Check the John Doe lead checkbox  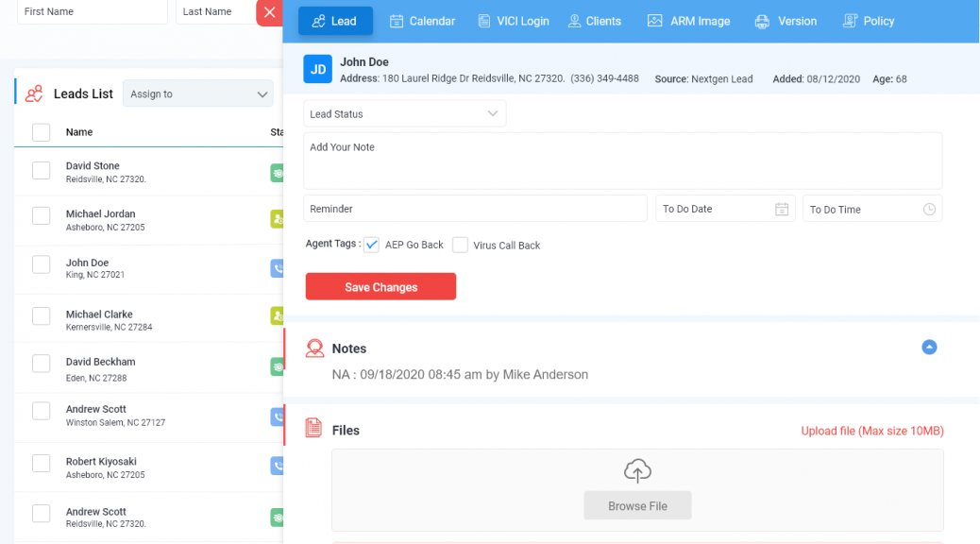tap(42, 264)
